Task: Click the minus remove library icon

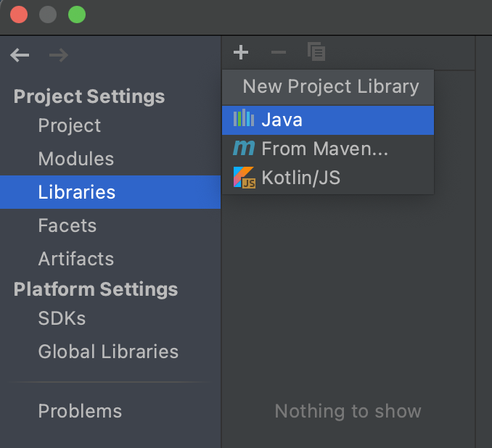Action: coord(279,52)
